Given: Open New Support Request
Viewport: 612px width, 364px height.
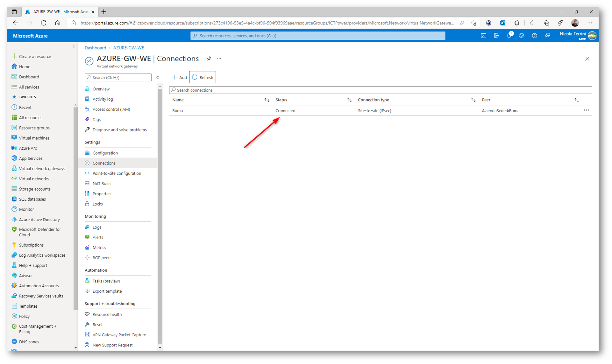Looking at the screenshot, I should click(x=112, y=345).
